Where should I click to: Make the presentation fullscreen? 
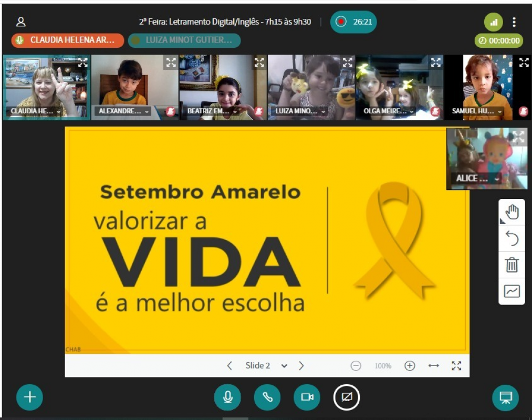pos(456,366)
